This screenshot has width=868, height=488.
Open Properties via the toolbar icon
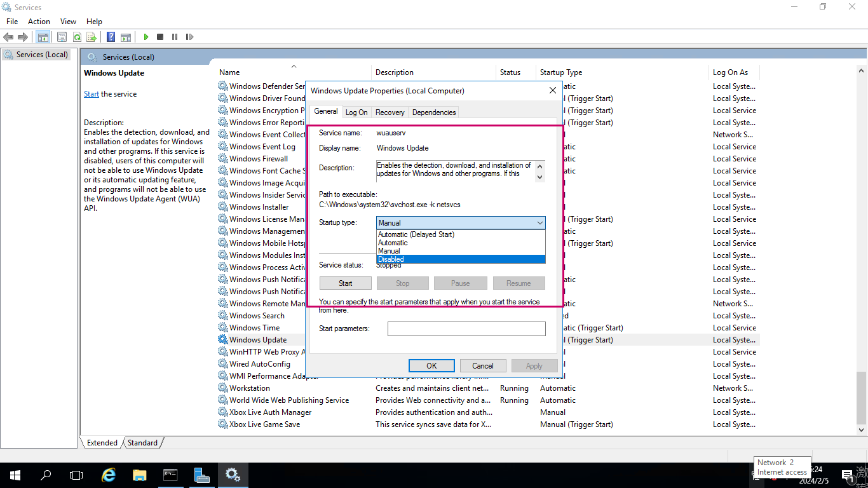(62, 37)
